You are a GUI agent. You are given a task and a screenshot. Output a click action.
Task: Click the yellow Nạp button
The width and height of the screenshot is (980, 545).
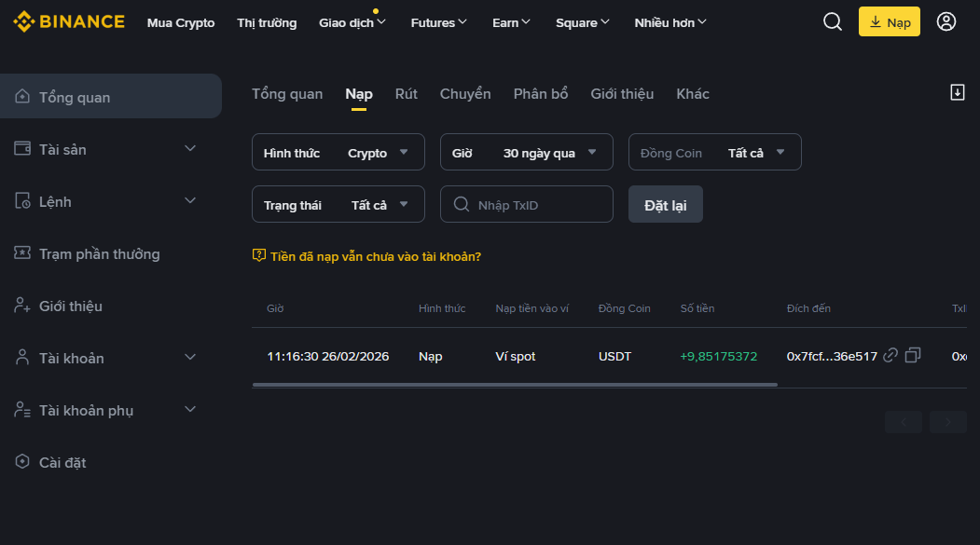coord(889,20)
